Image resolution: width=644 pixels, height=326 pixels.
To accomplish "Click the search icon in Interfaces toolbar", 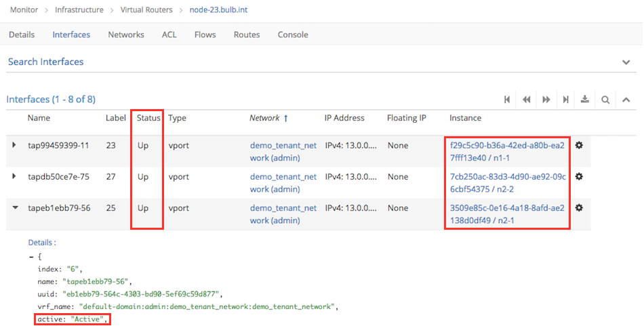I will click(605, 100).
